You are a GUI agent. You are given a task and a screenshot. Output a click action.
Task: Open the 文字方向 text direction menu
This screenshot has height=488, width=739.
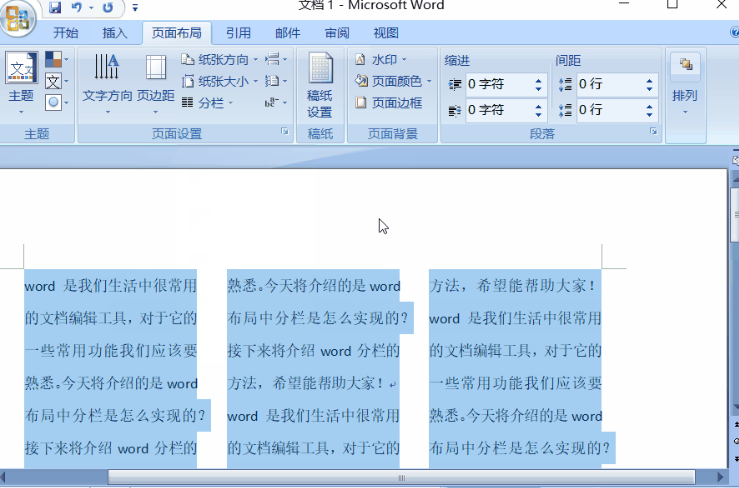tap(107, 84)
